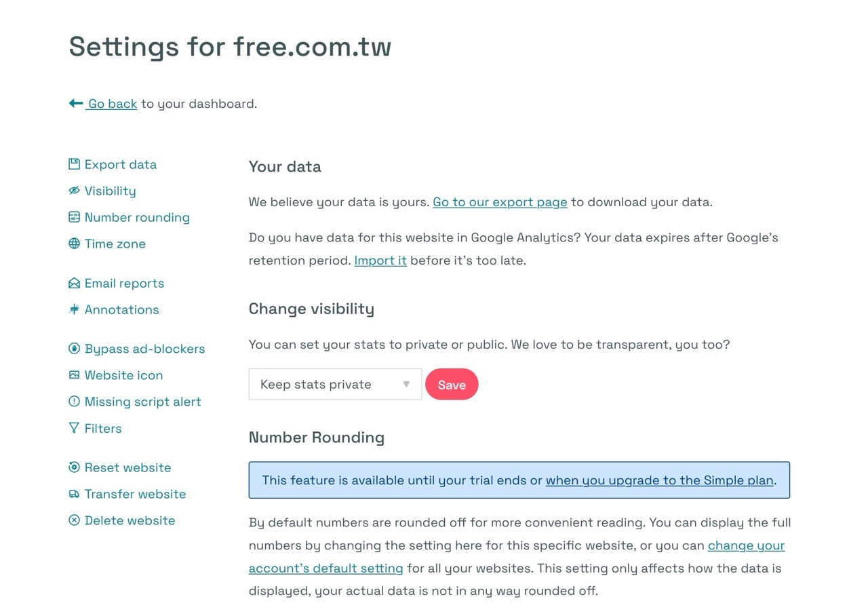Open Transfer website section

(127, 494)
